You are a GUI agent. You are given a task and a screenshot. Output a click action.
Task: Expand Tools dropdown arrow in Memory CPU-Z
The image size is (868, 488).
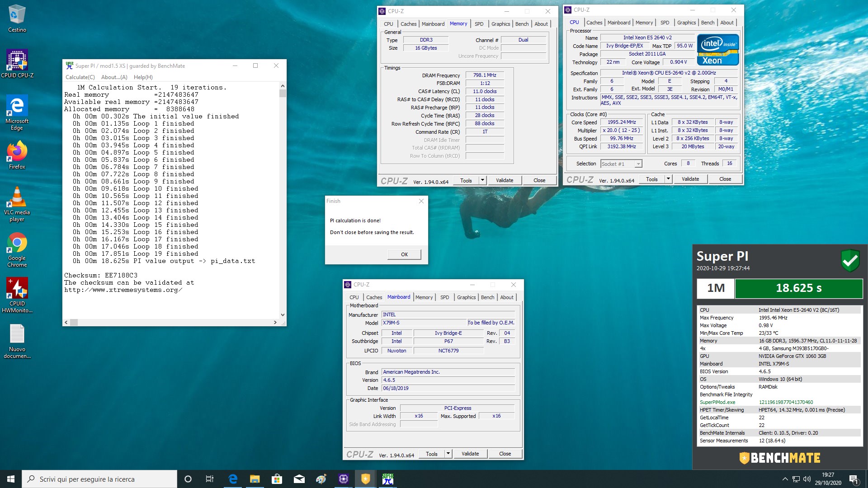[482, 180]
